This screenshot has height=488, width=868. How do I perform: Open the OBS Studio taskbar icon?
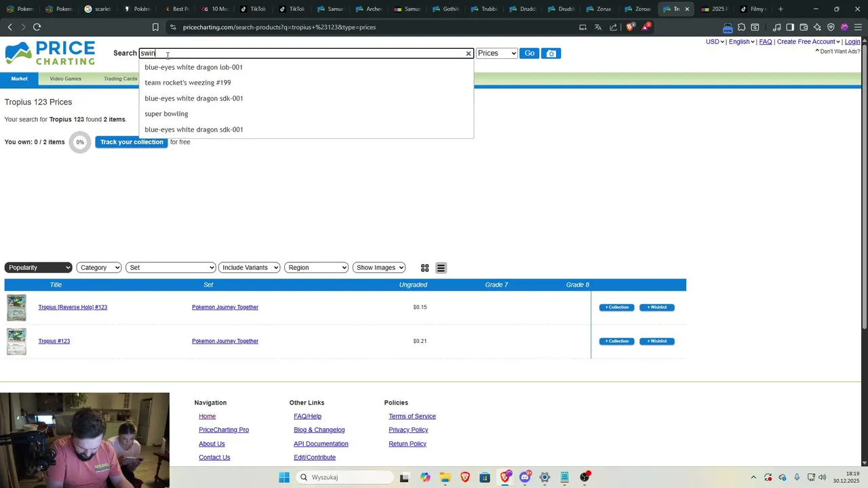585,477
